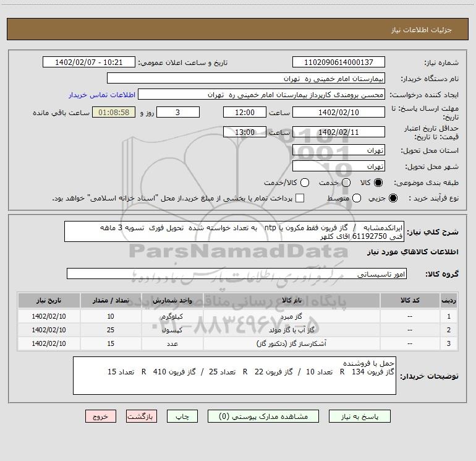This screenshot has width=476, height=461.
Task: Click the countdown timer 01:08:58 field
Action: pos(114,112)
